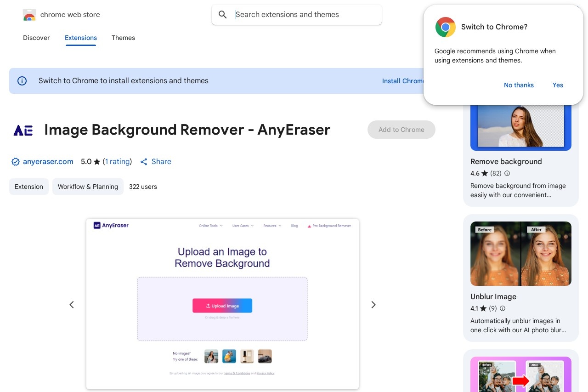The height and width of the screenshot is (392, 588).
Task: Click Yes in Switch to Chrome popup
Action: click(558, 85)
